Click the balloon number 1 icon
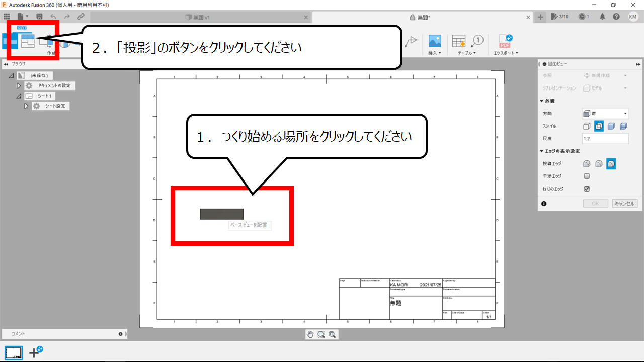 pos(477,41)
